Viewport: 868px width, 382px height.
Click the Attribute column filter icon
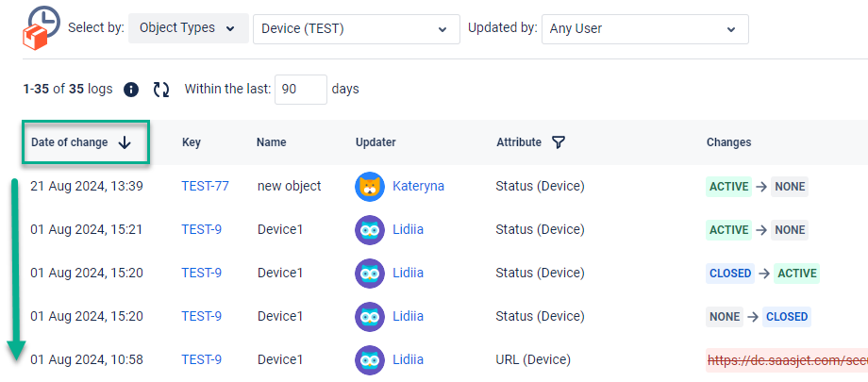click(x=559, y=142)
